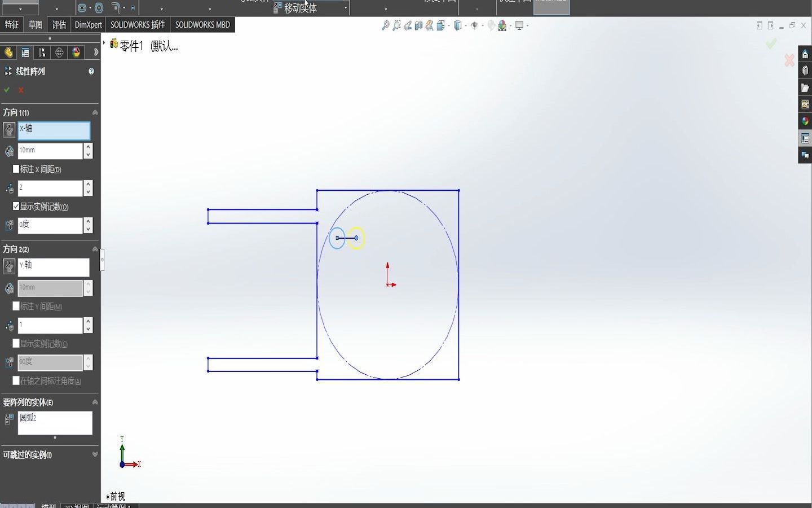Open File Explorer folder icon in task pane
812x508 pixels.
pyautogui.click(x=805, y=88)
